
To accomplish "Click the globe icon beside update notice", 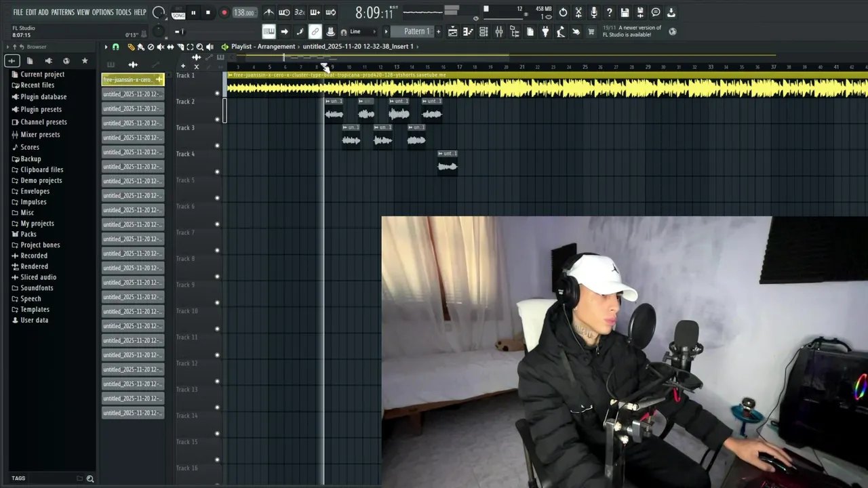I will coord(673,31).
